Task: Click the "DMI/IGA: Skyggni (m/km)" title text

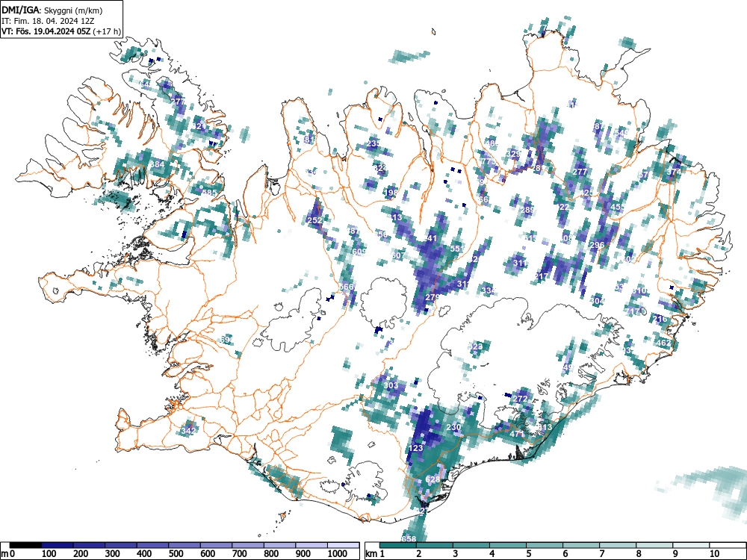Action: (x=52, y=10)
